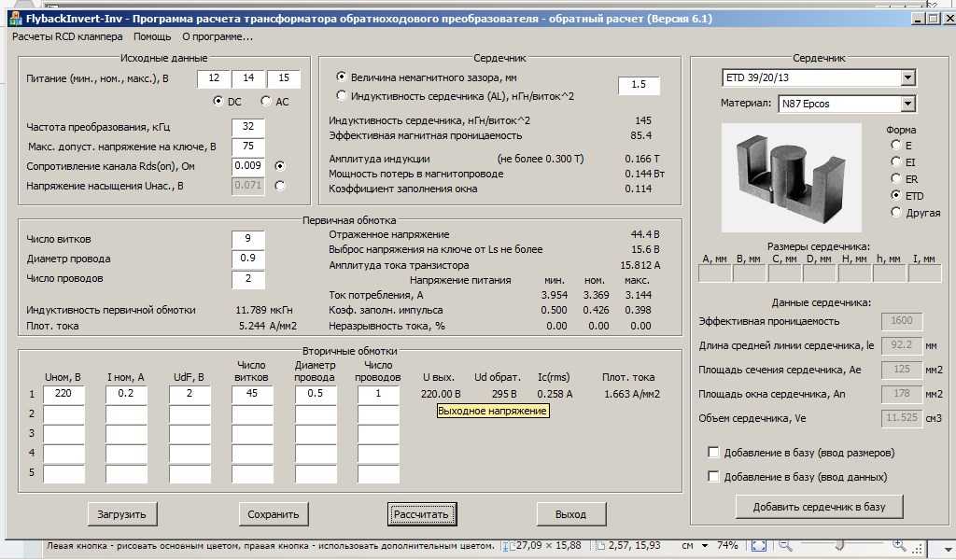
Task: Click secondary row 1 wire diameter field (0.5)
Action: point(316,394)
